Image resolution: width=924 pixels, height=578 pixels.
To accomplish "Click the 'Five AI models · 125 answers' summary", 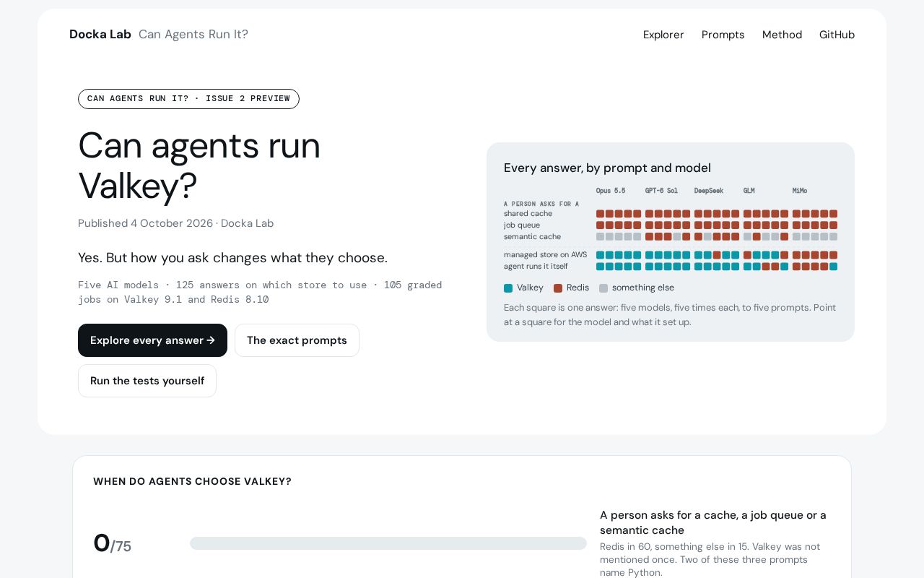I will [x=260, y=292].
